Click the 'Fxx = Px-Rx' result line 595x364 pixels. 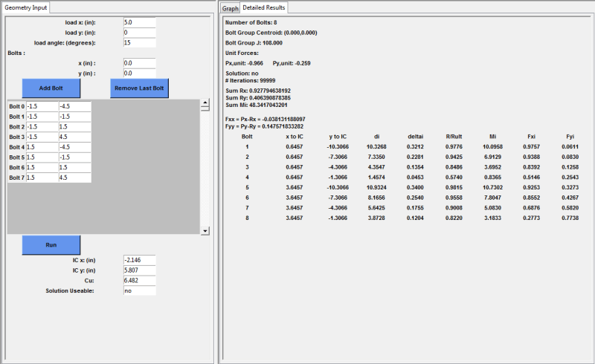265,119
